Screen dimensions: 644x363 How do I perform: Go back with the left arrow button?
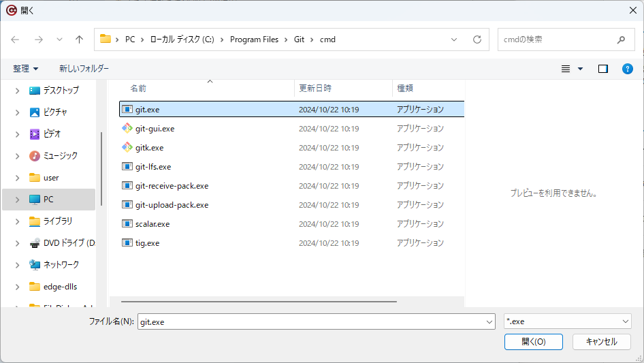point(15,40)
